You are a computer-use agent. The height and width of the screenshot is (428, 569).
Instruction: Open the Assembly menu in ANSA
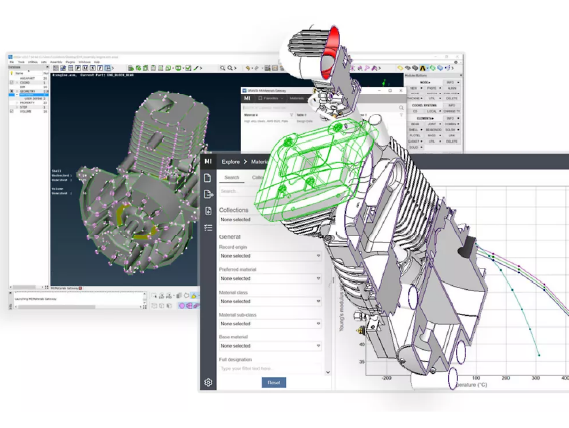tap(56, 62)
